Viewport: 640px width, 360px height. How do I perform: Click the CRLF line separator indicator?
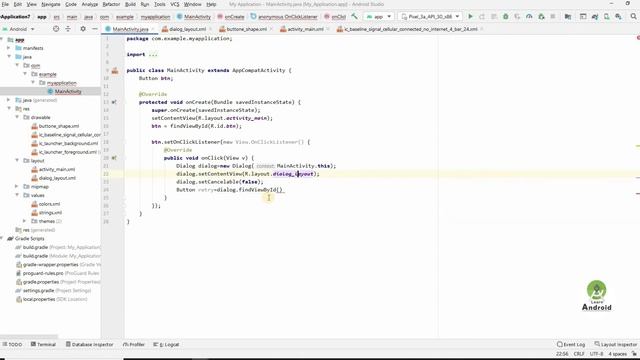(x=579, y=354)
